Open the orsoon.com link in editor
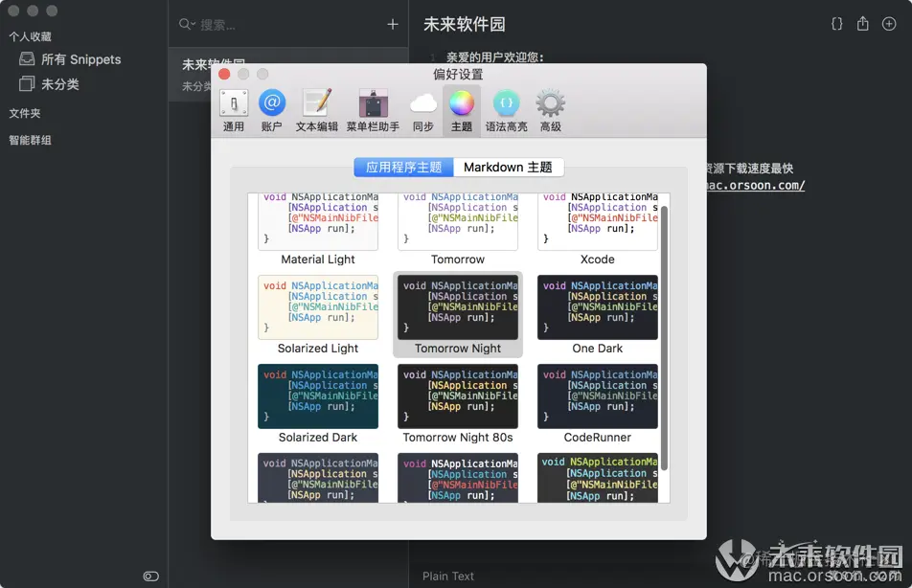The height and width of the screenshot is (588, 912). (x=755, y=186)
